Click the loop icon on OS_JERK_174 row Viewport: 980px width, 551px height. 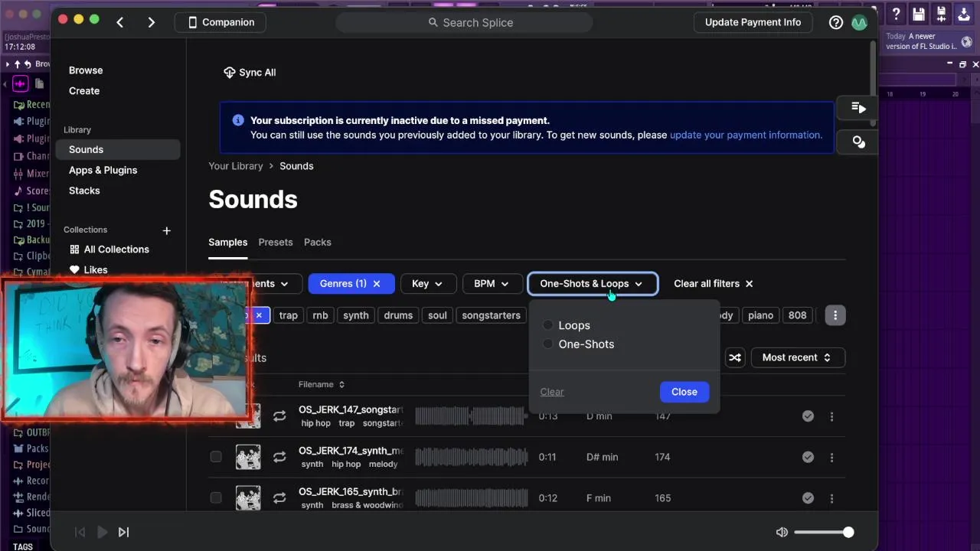[x=279, y=457]
